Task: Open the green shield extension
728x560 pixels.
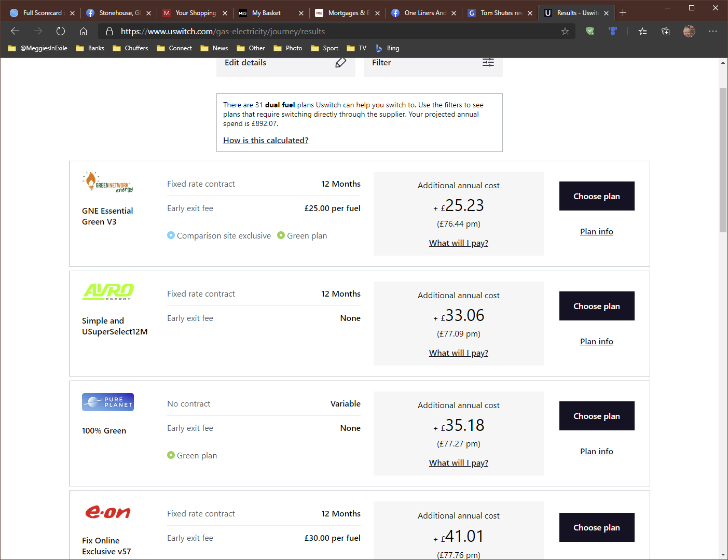Action: tap(590, 31)
